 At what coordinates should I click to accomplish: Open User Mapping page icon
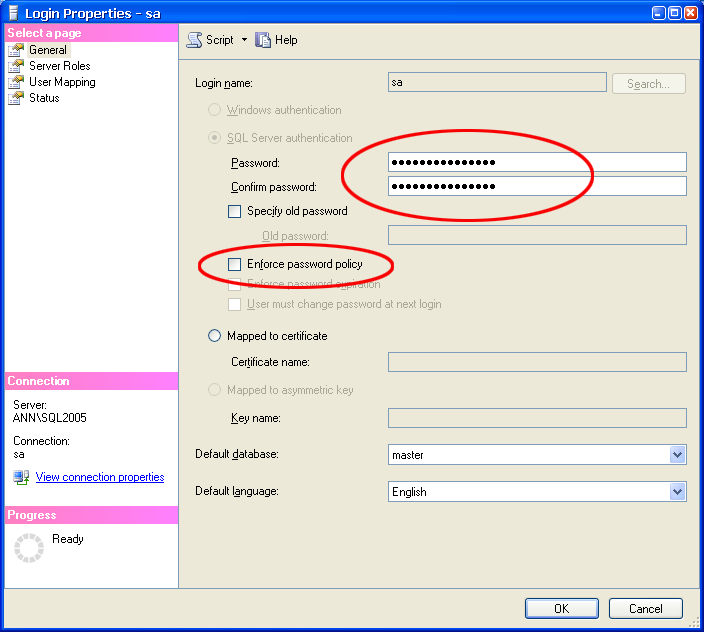(16, 82)
